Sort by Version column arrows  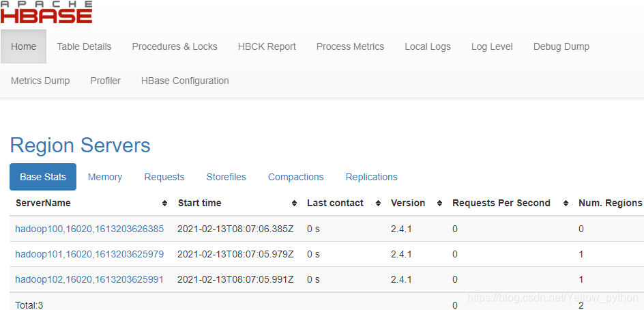439,203
